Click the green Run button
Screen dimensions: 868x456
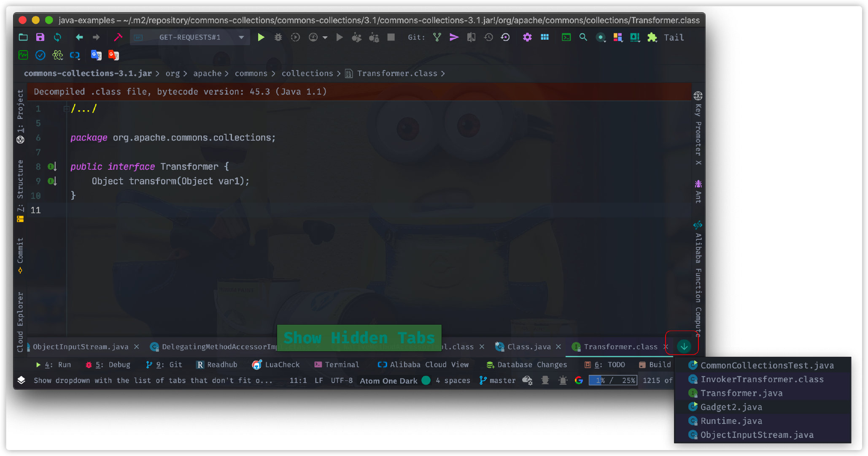261,38
